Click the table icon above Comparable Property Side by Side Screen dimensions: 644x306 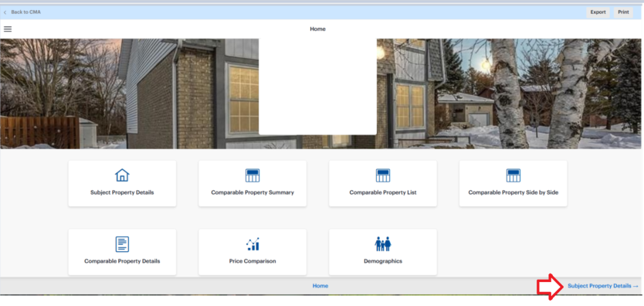513,175
